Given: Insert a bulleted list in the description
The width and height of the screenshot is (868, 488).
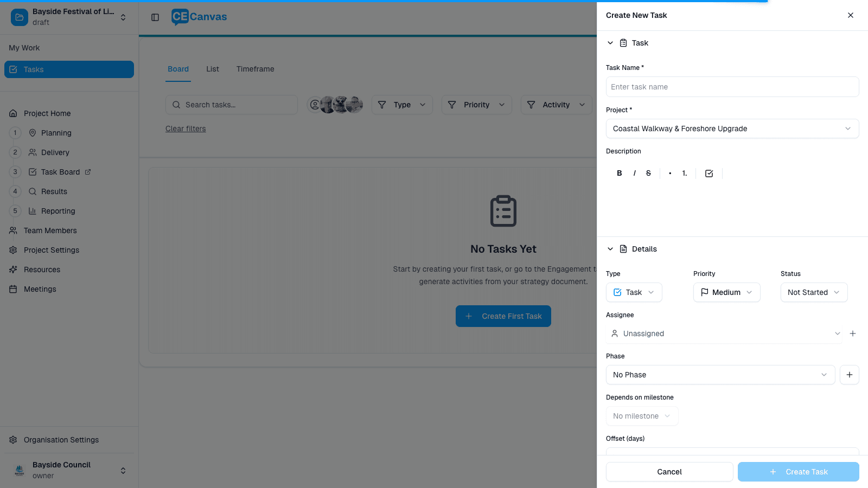Looking at the screenshot, I should point(669,173).
